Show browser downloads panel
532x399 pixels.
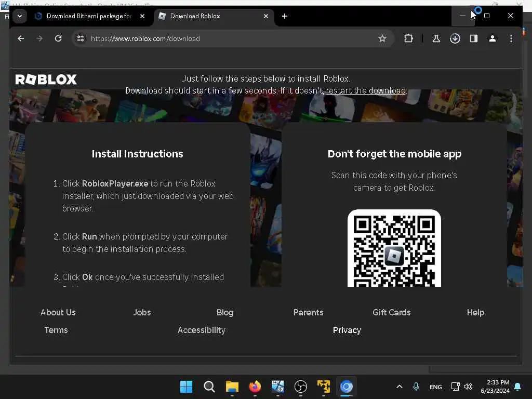click(455, 38)
